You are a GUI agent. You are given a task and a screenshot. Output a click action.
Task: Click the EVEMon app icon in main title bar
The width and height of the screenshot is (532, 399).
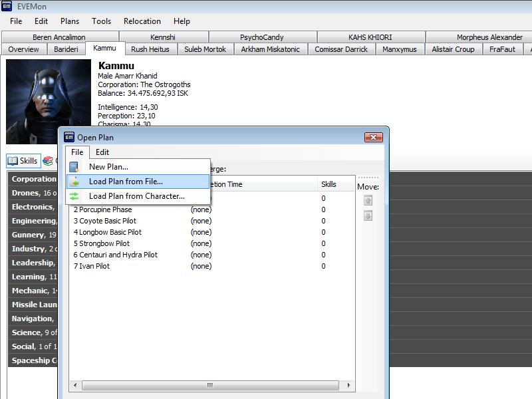(7, 7)
